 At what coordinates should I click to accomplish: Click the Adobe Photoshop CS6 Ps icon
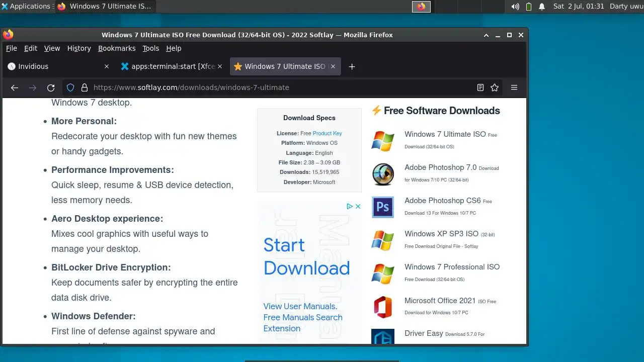[383, 207]
